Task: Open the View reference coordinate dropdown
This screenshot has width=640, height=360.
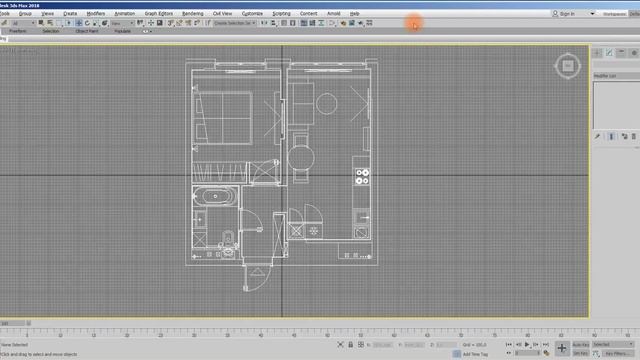Action: pyautogui.click(x=122, y=23)
